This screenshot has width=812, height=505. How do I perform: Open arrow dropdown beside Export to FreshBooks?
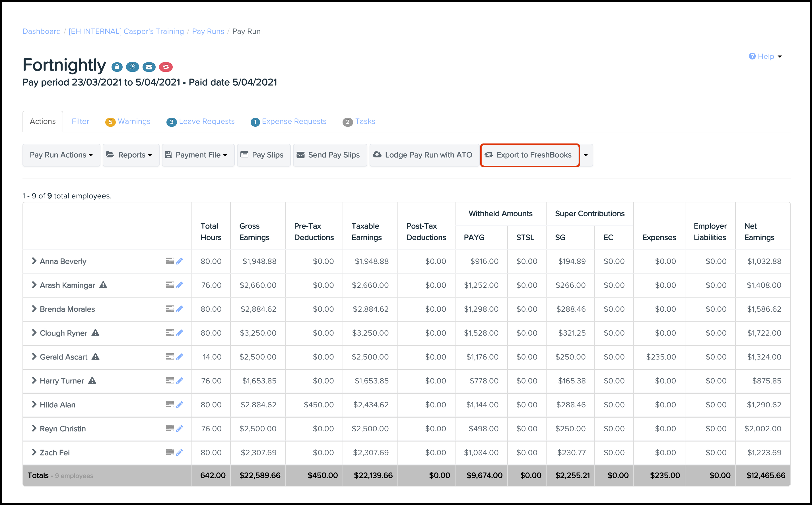pyautogui.click(x=586, y=155)
